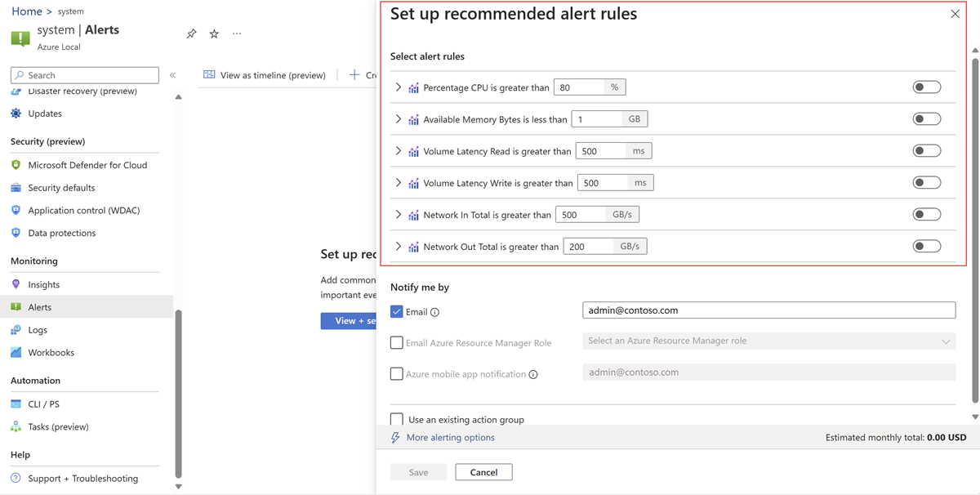Close the recommended alert rules panel
The image size is (980, 495).
[x=955, y=14]
